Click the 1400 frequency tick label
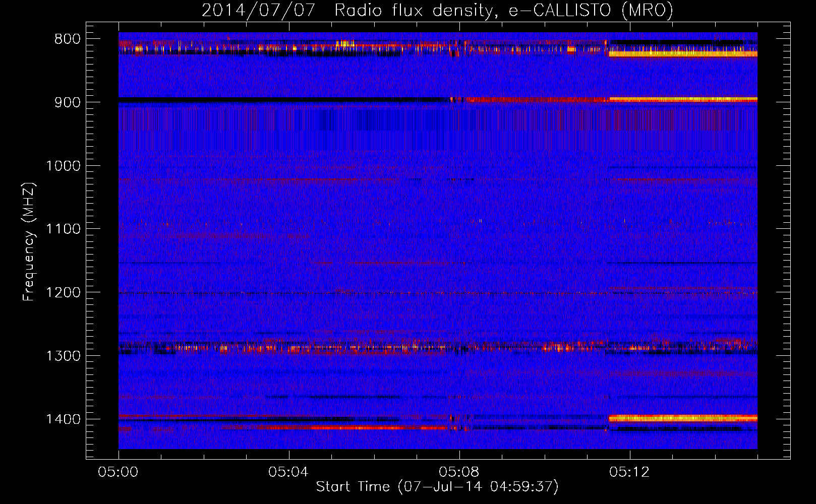816x504 pixels. [63, 419]
